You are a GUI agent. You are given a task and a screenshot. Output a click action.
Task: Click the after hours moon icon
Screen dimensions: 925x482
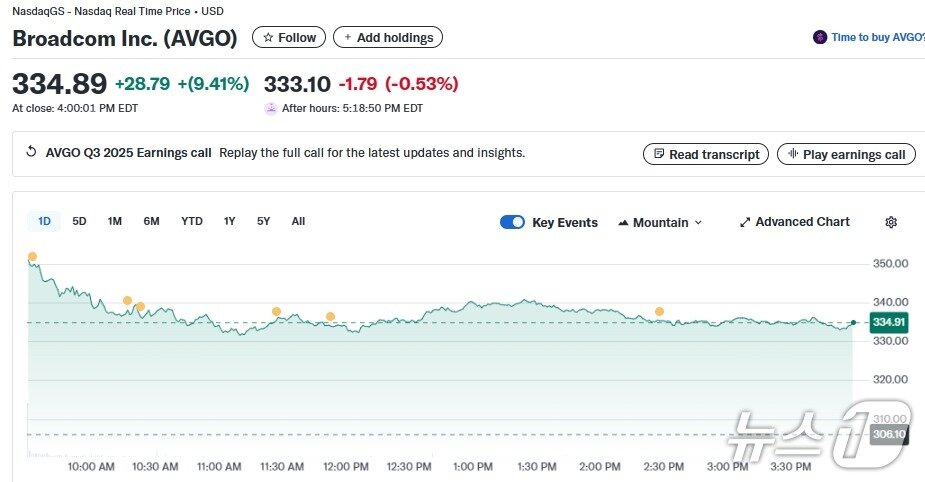click(x=270, y=108)
